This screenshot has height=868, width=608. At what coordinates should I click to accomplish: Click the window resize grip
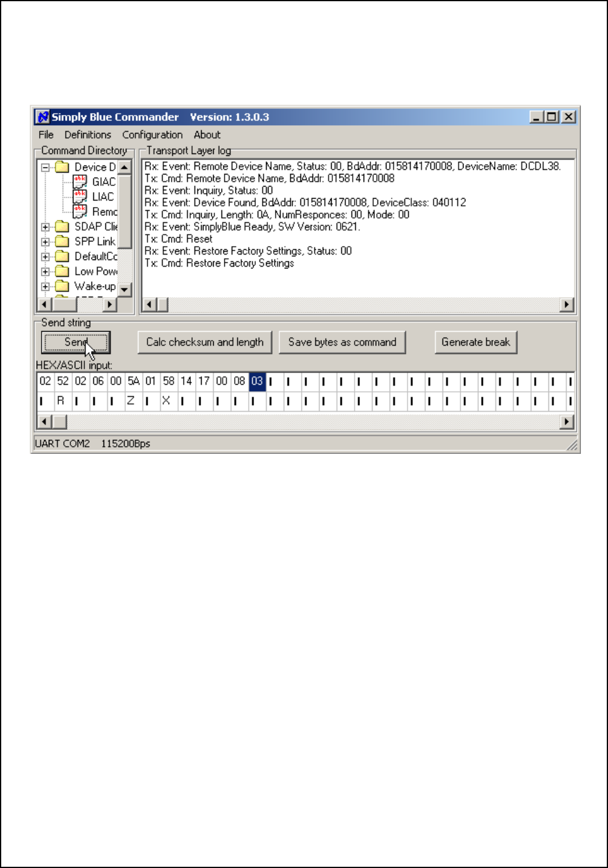[x=572, y=445]
